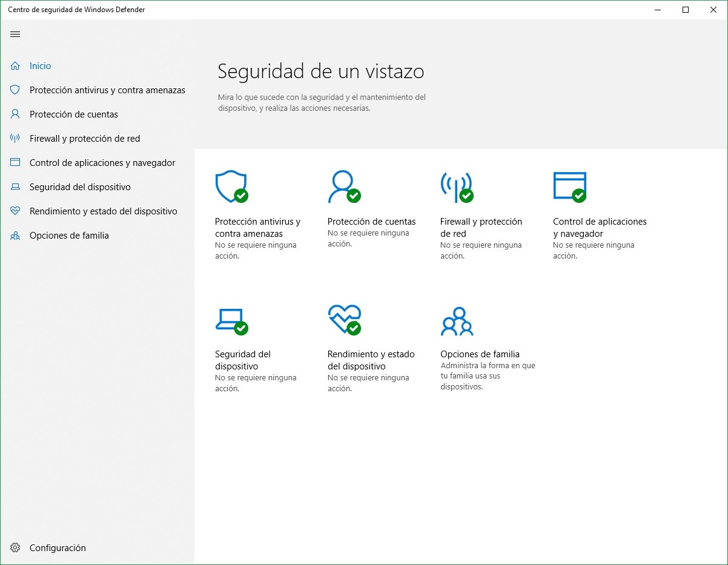Go to Protección antivirus y contra amenazas sidebar item
Screen dimensions: 728x565
click(x=107, y=90)
